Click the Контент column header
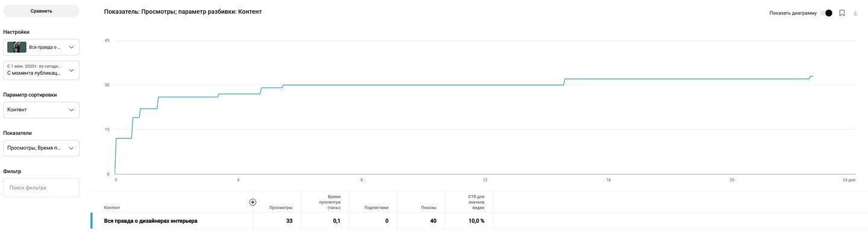 coord(112,208)
